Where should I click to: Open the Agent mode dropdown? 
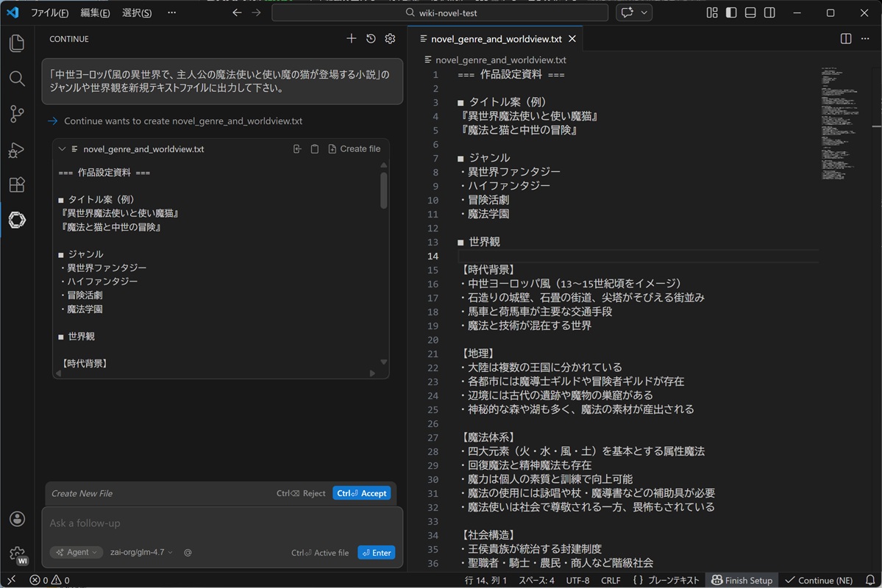(x=77, y=553)
